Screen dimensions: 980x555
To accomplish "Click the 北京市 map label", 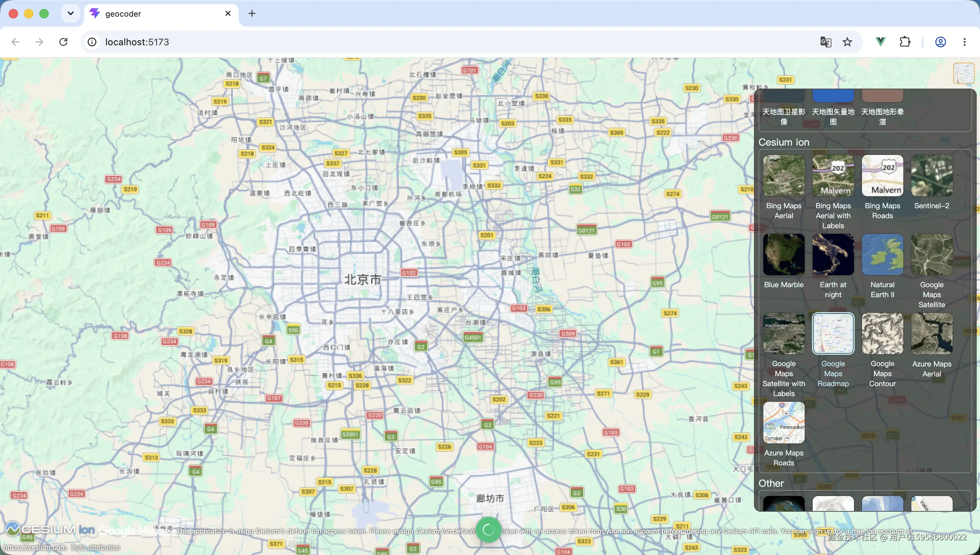I will pos(362,279).
